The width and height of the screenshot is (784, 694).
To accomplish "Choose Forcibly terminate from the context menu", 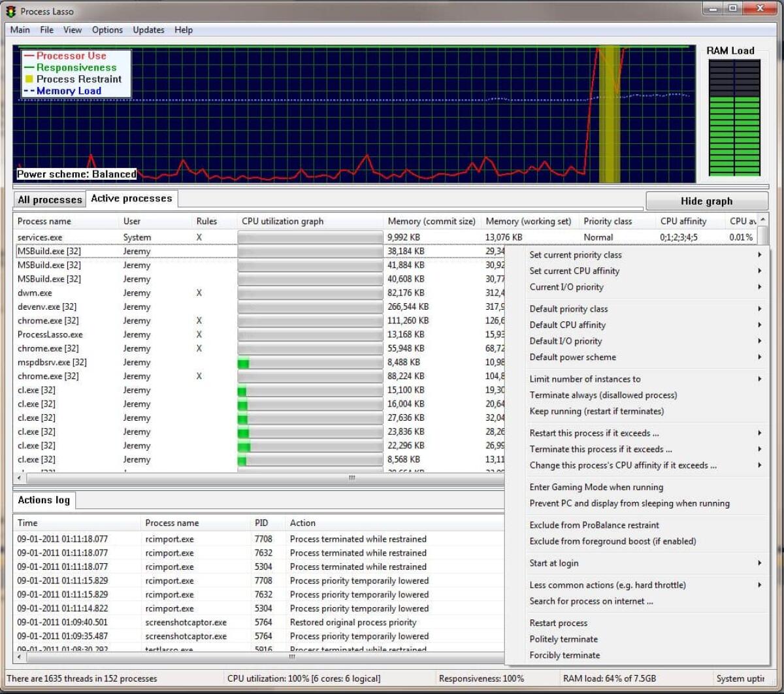I will click(564, 655).
